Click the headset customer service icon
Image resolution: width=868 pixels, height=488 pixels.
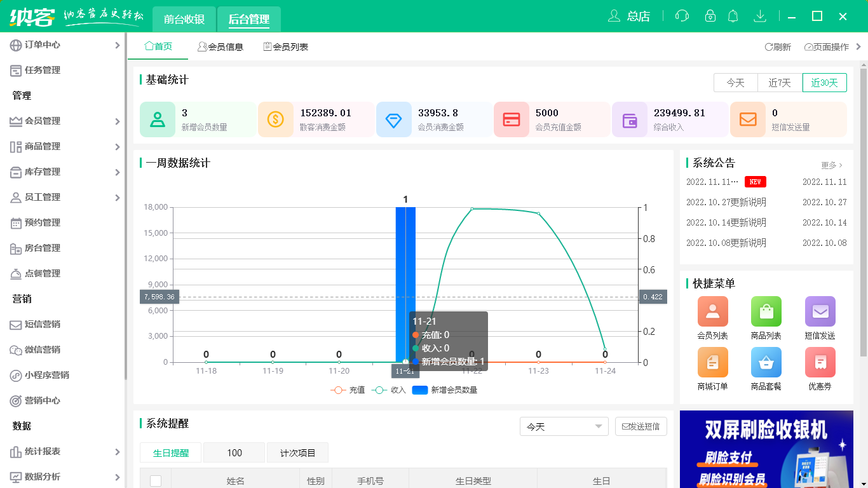tap(682, 16)
